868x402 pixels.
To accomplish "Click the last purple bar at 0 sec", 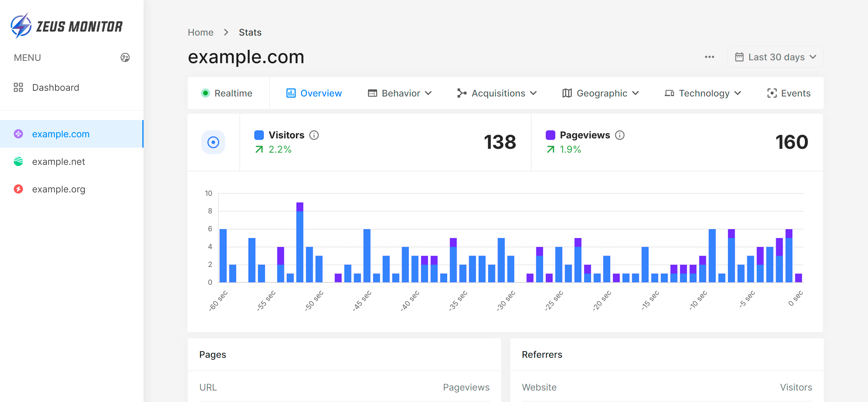I will [x=798, y=278].
